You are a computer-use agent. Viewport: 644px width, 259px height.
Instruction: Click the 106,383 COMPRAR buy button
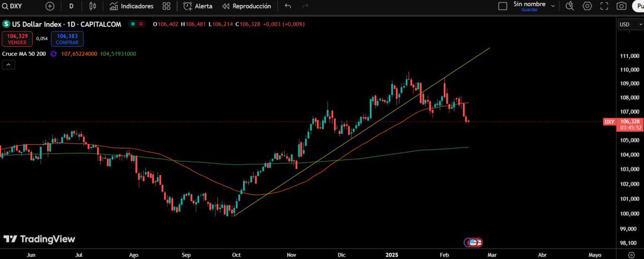[x=67, y=39]
